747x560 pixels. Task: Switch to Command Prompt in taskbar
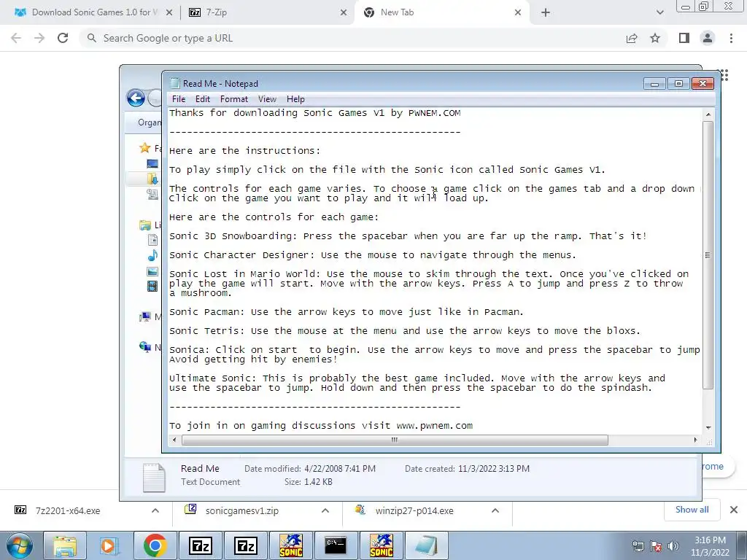336,545
